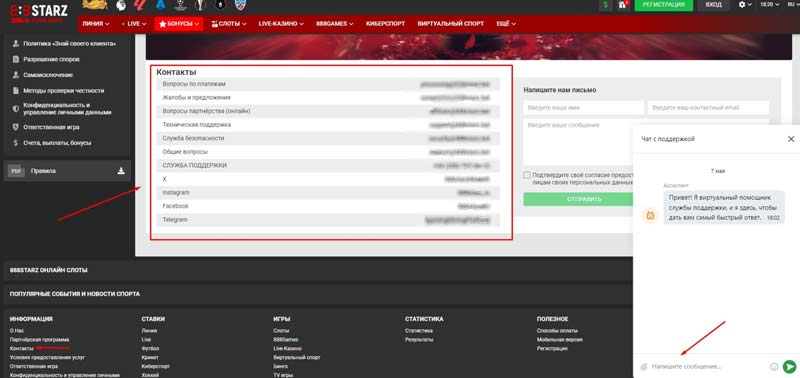
Task: Click the green ОТПРАВИТЬ button
Action: pyautogui.click(x=578, y=199)
